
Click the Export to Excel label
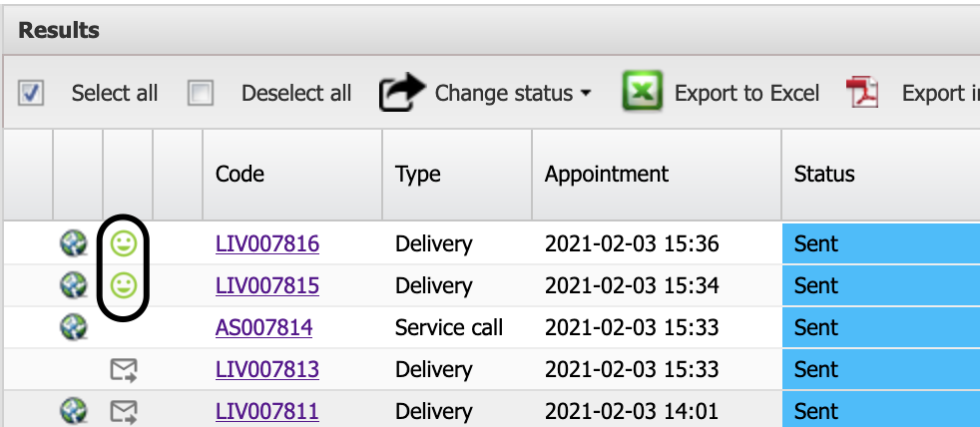(746, 93)
